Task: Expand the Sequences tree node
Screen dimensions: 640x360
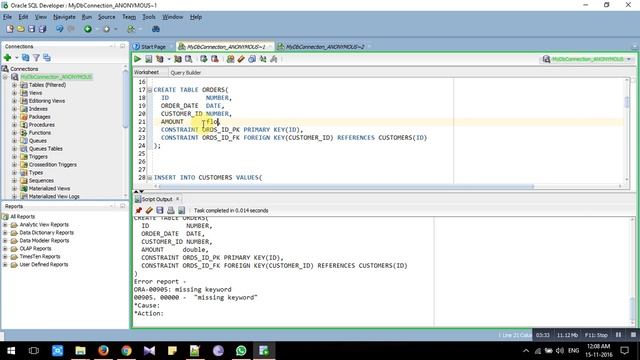Action: [14, 180]
